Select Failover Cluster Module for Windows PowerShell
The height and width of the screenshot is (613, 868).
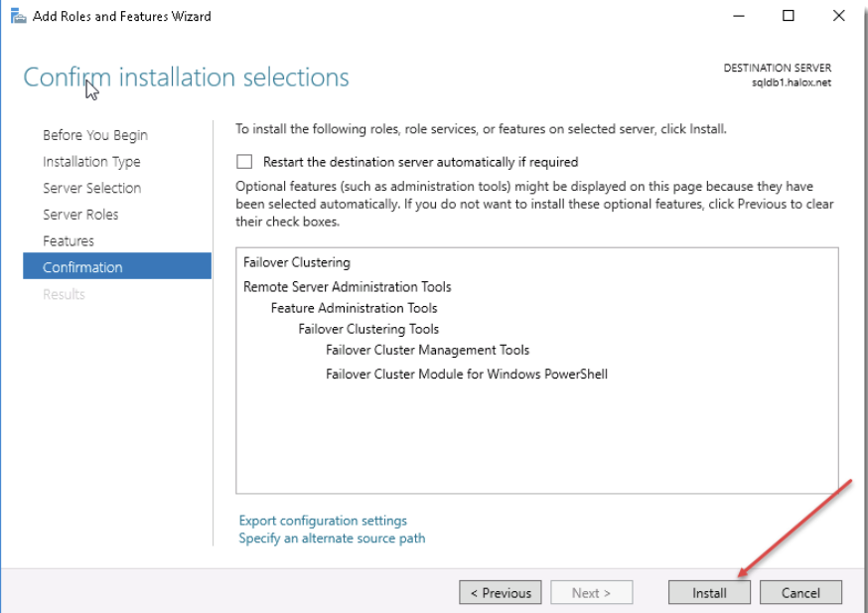pyautogui.click(x=467, y=375)
